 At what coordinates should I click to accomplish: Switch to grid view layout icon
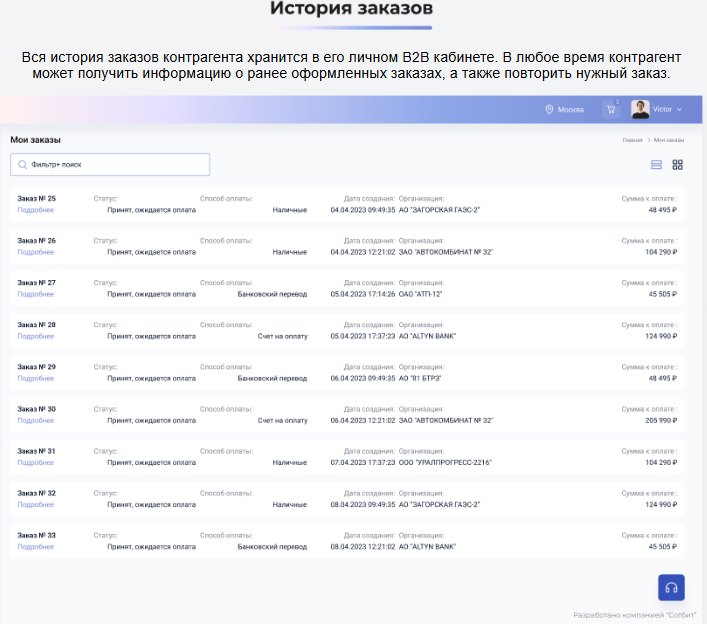point(677,164)
